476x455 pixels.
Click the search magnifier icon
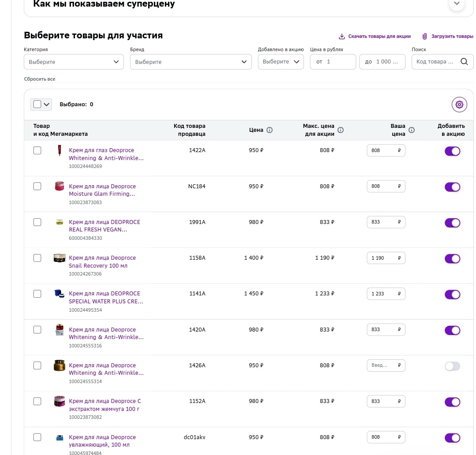click(464, 62)
